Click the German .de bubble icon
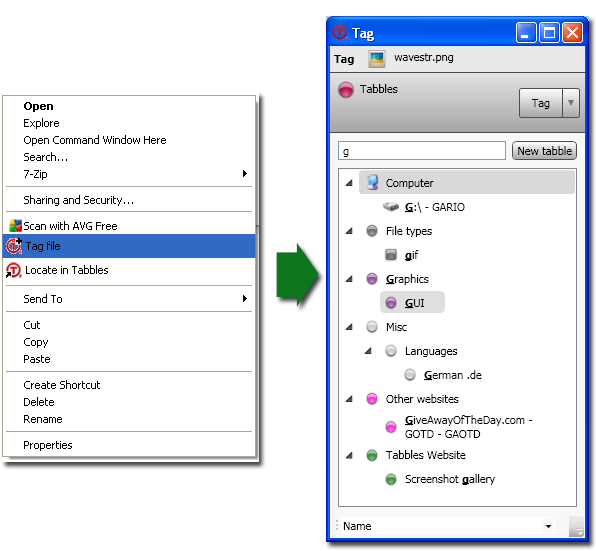Viewport: 596px width, 551px height. tap(410, 374)
